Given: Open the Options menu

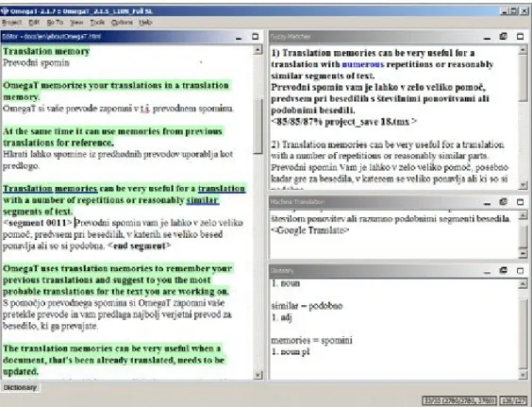Looking at the screenshot, I should [122, 23].
